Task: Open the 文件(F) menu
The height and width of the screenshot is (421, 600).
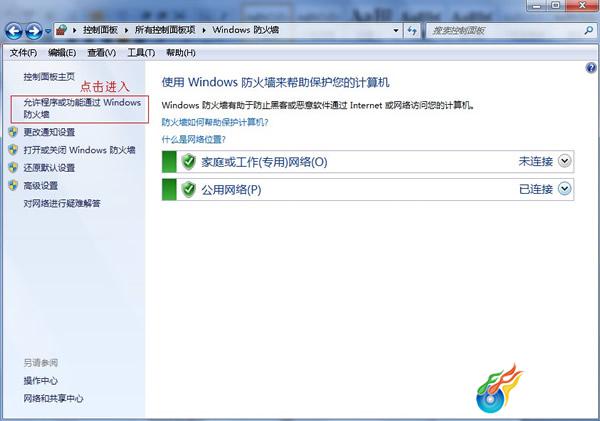Action: point(23,53)
